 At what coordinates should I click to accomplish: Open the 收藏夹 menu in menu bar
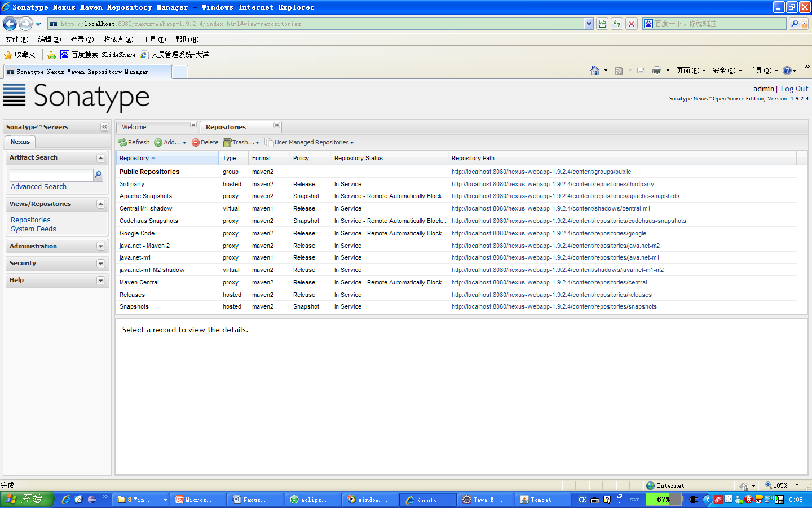click(118, 40)
